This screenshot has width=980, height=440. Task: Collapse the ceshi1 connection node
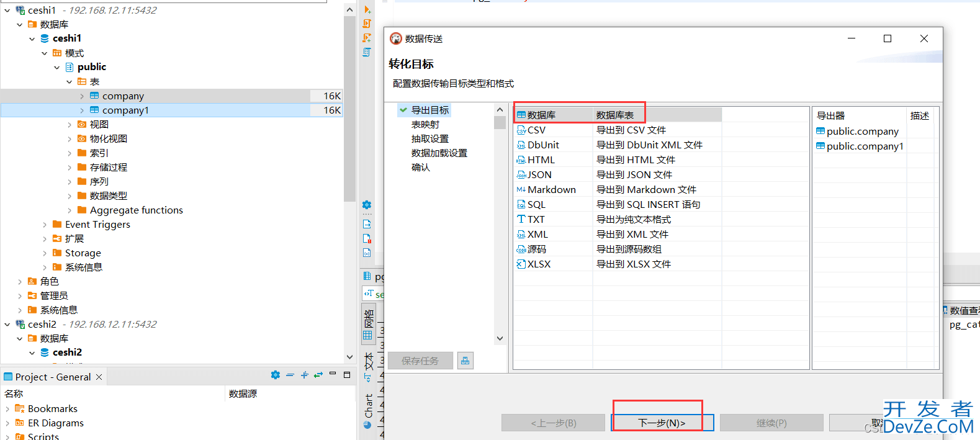point(7,11)
